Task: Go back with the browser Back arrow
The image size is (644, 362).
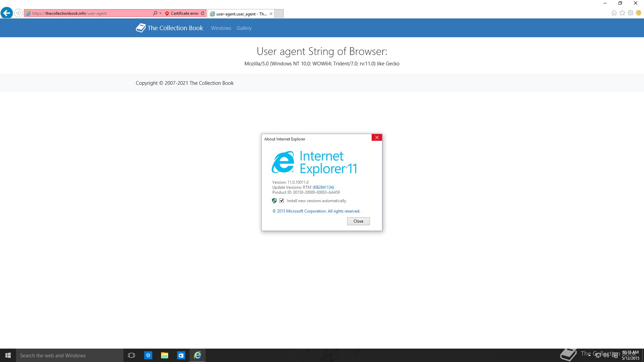Action: tap(7, 13)
